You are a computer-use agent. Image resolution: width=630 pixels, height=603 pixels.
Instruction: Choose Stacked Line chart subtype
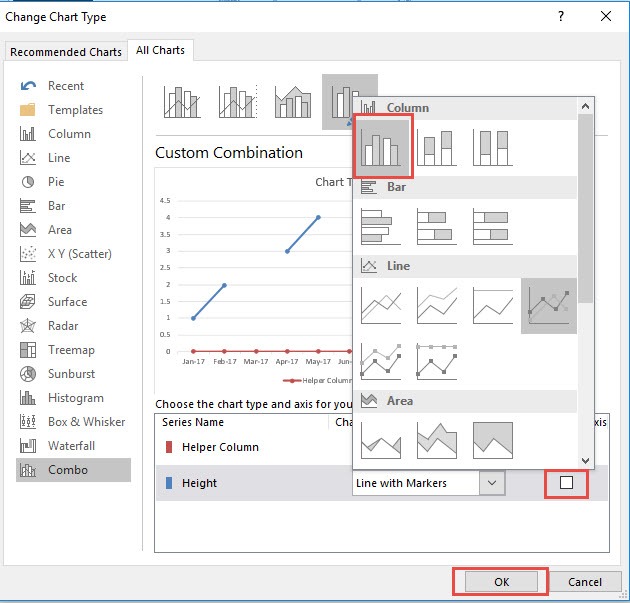pos(437,306)
